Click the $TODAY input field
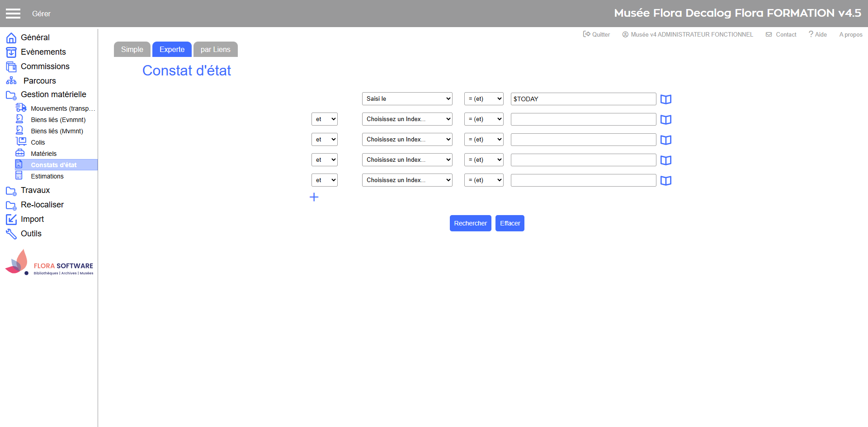Screen dimensions: 868x427 coord(583,99)
